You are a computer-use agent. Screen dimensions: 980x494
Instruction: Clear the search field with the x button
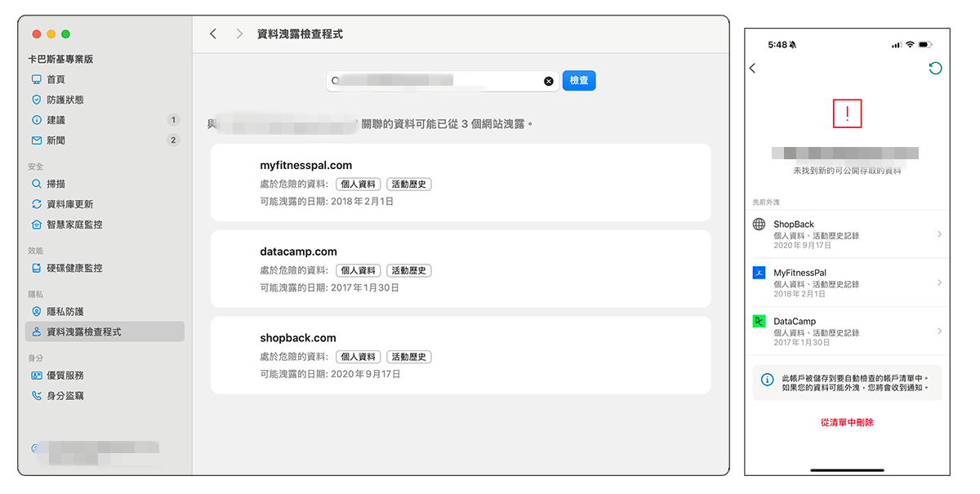[x=549, y=81]
